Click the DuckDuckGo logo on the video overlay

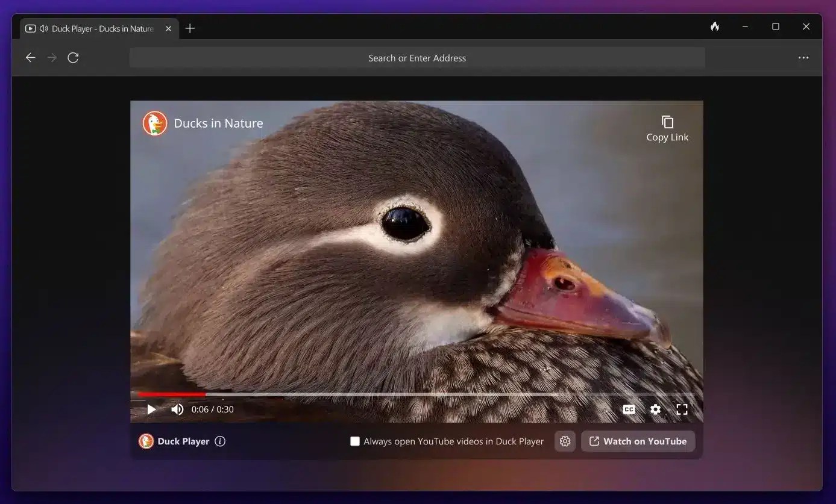pyautogui.click(x=155, y=123)
